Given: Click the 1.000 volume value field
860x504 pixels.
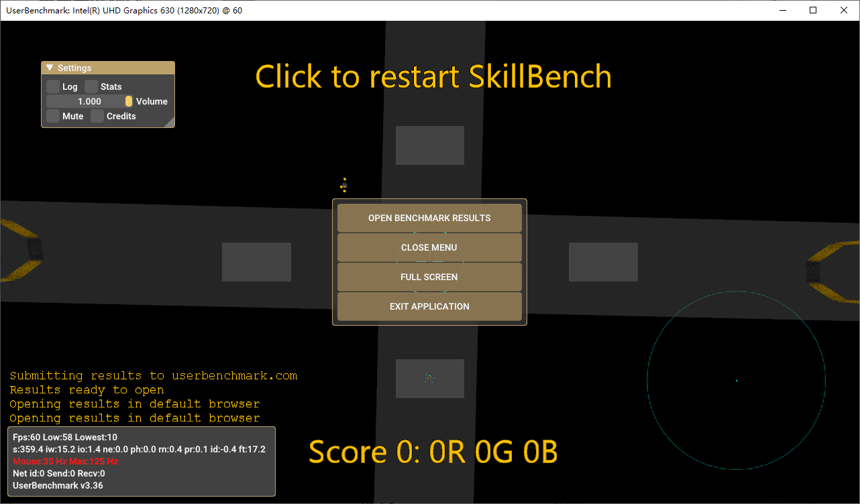Looking at the screenshot, I should 90,101.
